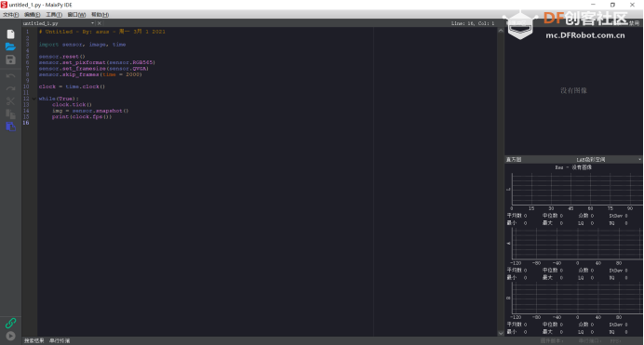The width and height of the screenshot is (644, 345).
Task: Click the Res - 没有图像 resolution label
Action: 573,167
